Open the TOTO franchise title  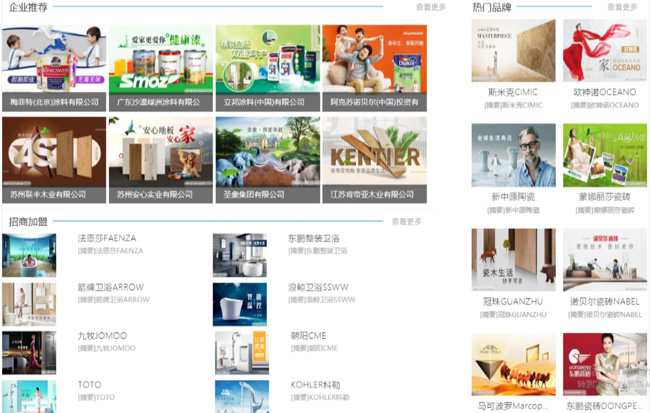(x=90, y=384)
